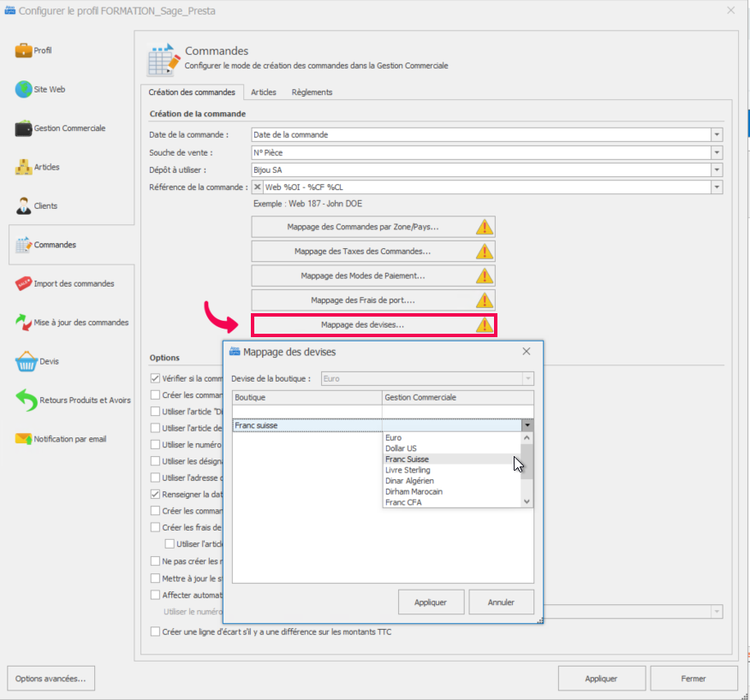Click 'Mappage des Taxes des Commandes' button
This screenshot has width=750, height=700.
click(372, 252)
